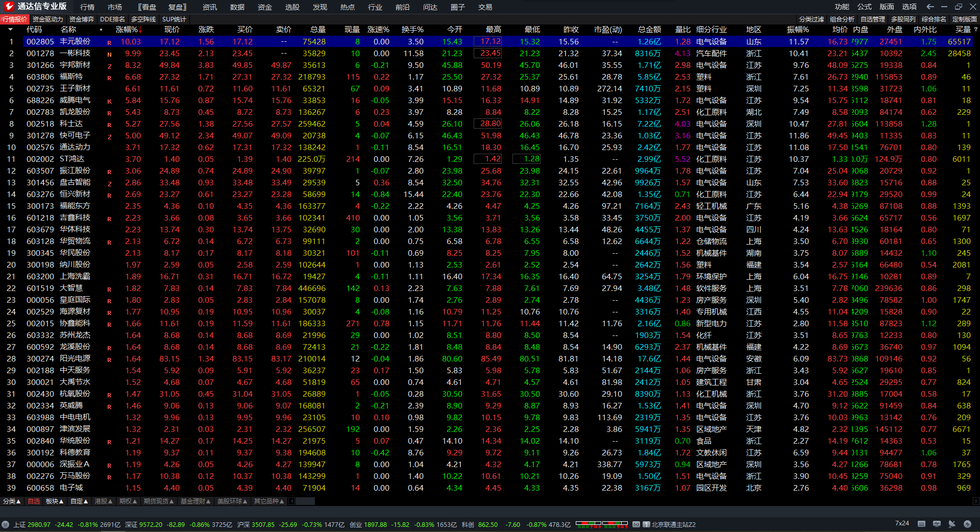Click the broadcast icon beside 北京联通主站Z2
The width and height of the screenshot is (980, 532).
[x=636, y=524]
